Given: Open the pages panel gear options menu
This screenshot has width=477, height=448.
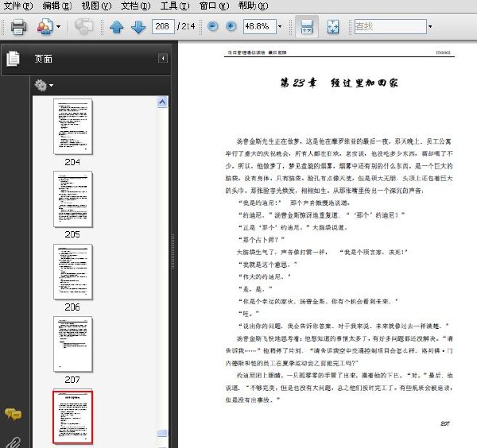Looking at the screenshot, I should tap(44, 86).
